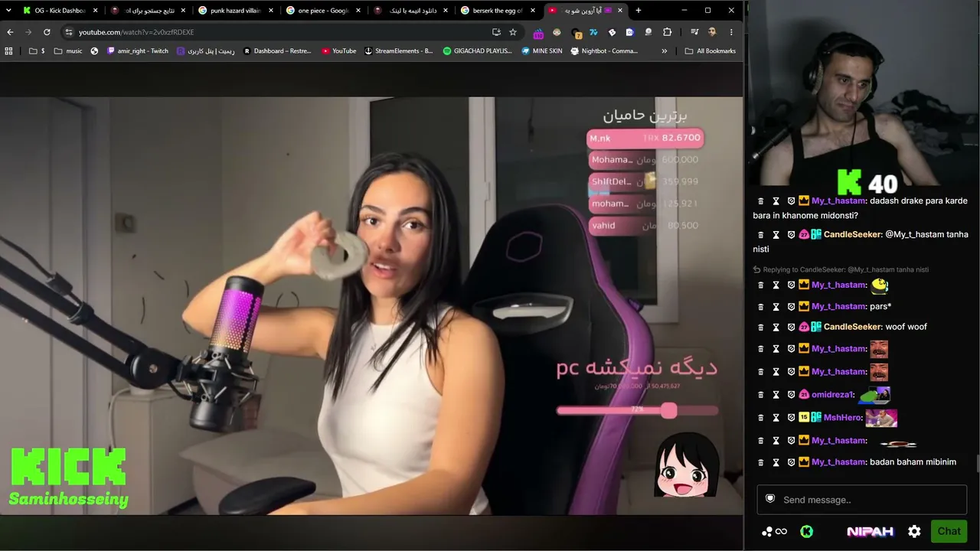The image size is (980, 551).
Task: Ban the sender of the "pars*" message
Action: tap(791, 307)
